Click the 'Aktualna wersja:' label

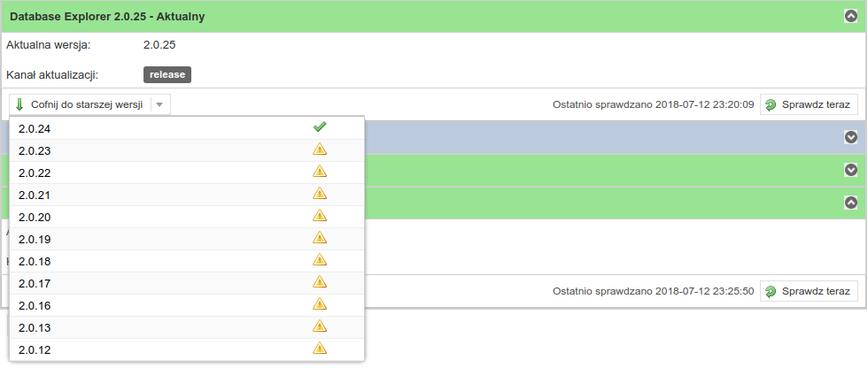[x=48, y=45]
